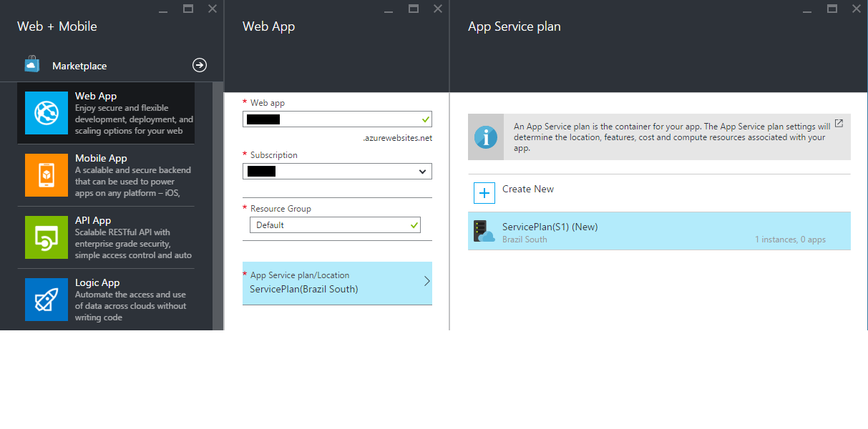Open external link icon in info box
This screenshot has height=429, width=868.
(839, 124)
